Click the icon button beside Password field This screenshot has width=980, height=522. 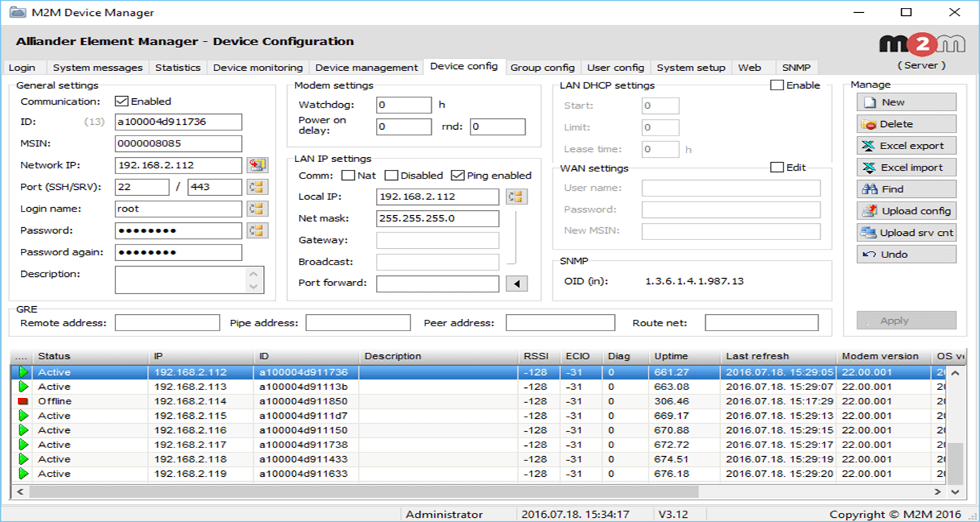coord(258,231)
